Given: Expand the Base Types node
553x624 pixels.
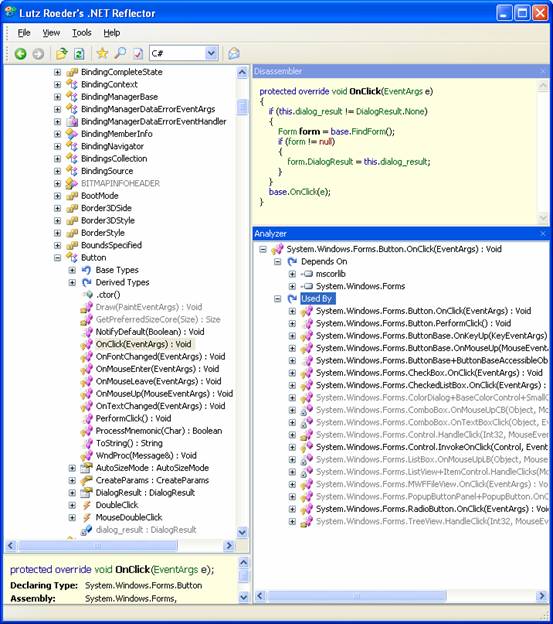Looking at the screenshot, I should (x=72, y=270).
